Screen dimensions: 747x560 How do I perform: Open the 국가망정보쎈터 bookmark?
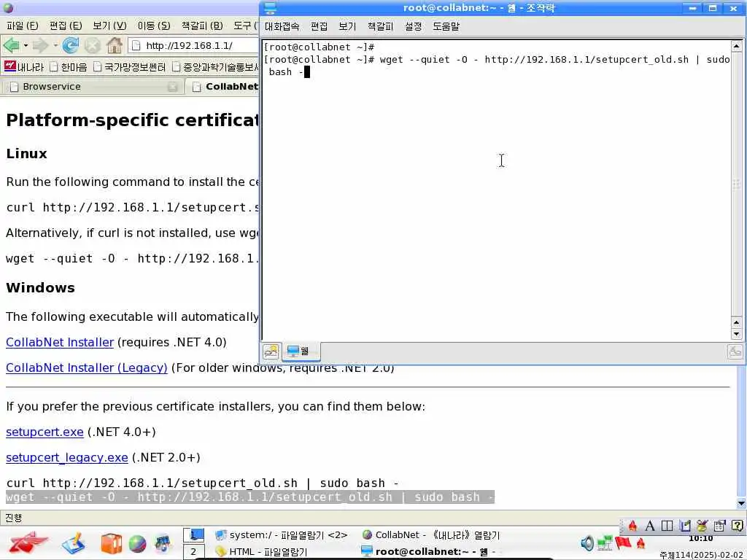point(130,67)
